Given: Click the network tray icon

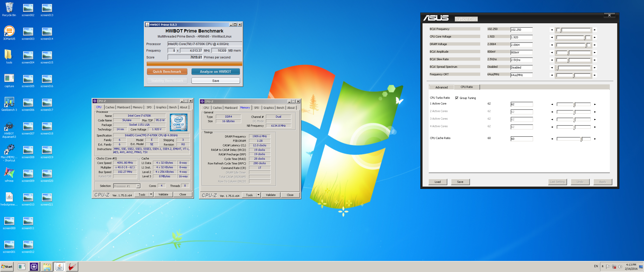Looking at the screenshot, I should pyautogui.click(x=614, y=267).
